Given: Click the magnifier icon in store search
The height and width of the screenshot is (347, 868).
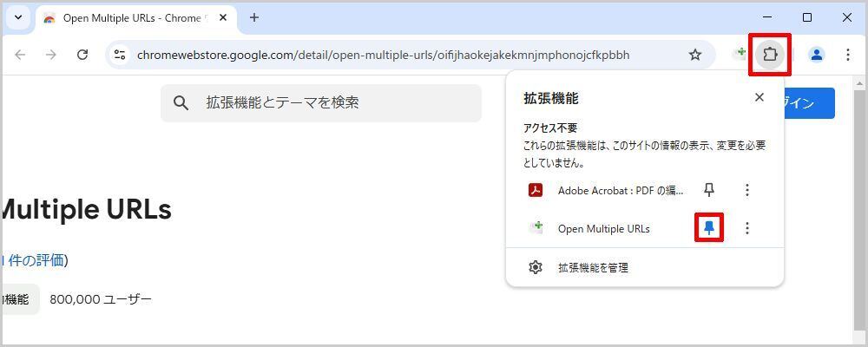Looking at the screenshot, I should tap(181, 103).
